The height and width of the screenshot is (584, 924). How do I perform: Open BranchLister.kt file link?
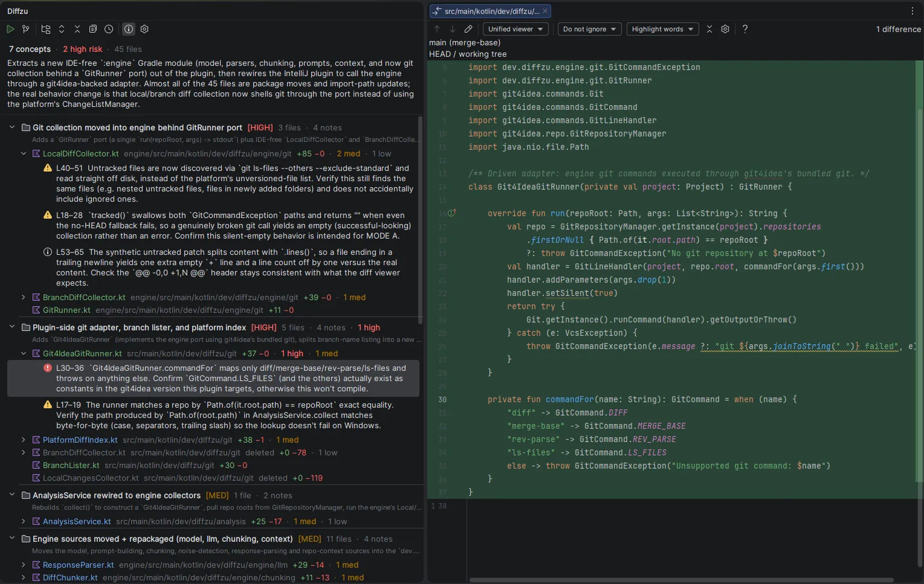(71, 465)
